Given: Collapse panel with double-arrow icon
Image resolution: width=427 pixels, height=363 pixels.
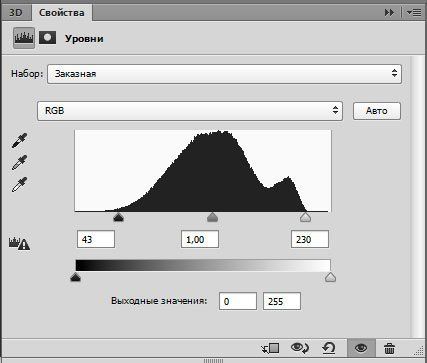Looking at the screenshot, I should point(389,13).
